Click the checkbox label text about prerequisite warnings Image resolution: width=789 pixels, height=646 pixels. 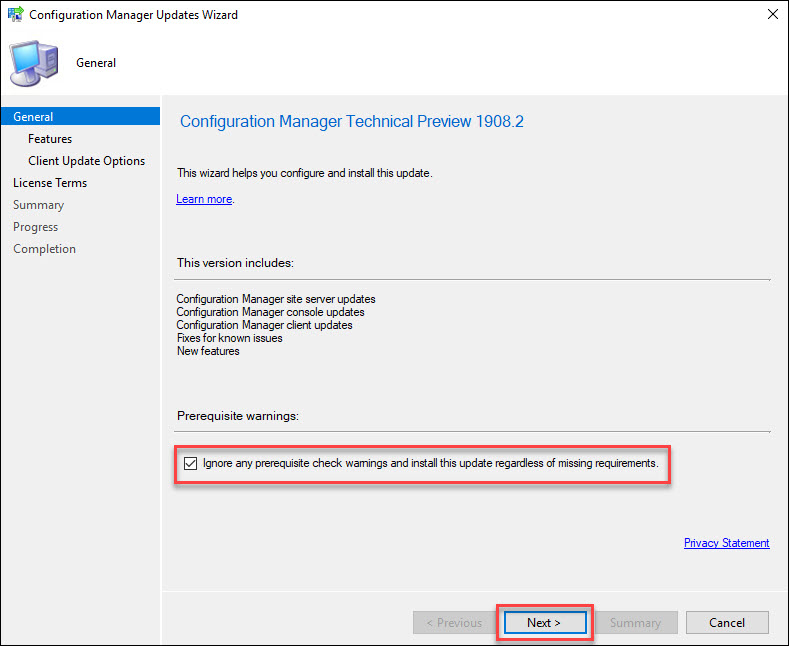431,463
